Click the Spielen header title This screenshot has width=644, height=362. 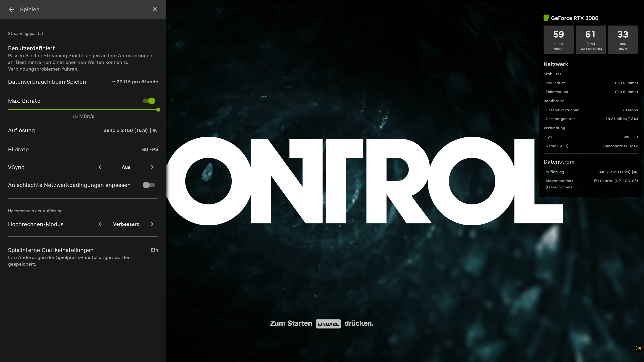point(30,10)
